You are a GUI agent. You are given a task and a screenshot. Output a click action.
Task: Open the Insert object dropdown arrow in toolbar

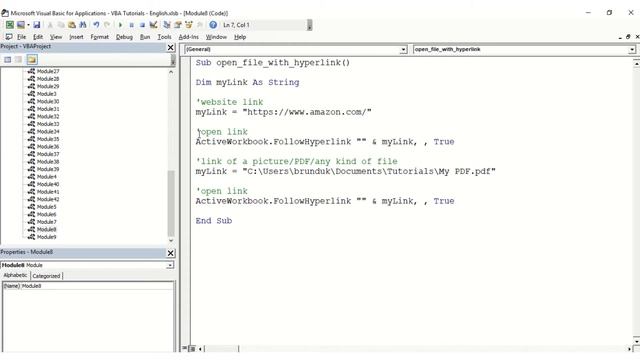28,25
